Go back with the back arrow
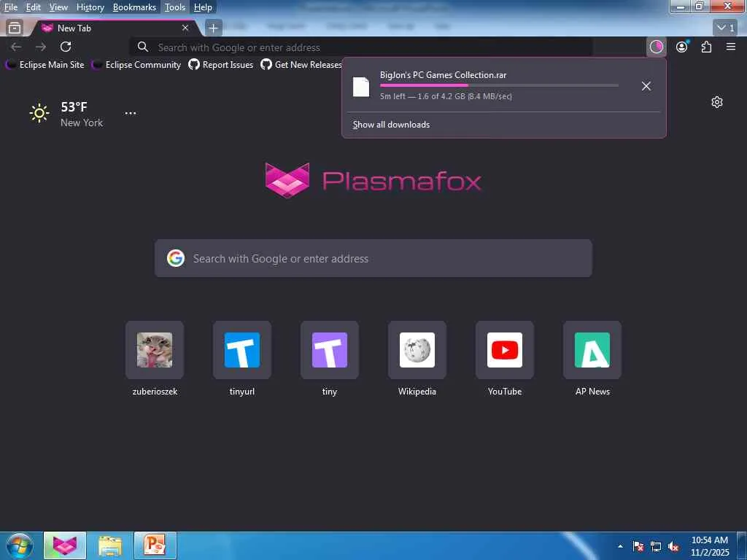 pyautogui.click(x=16, y=47)
